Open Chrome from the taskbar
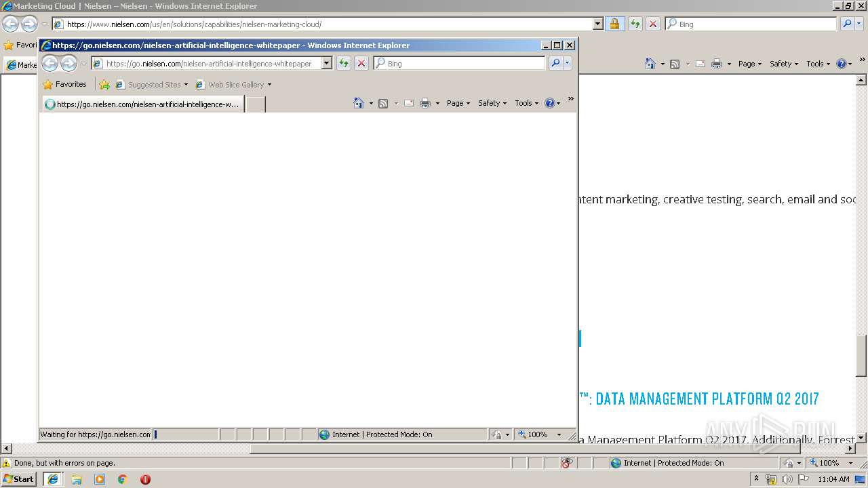Viewport: 868px width, 488px height. point(122,479)
